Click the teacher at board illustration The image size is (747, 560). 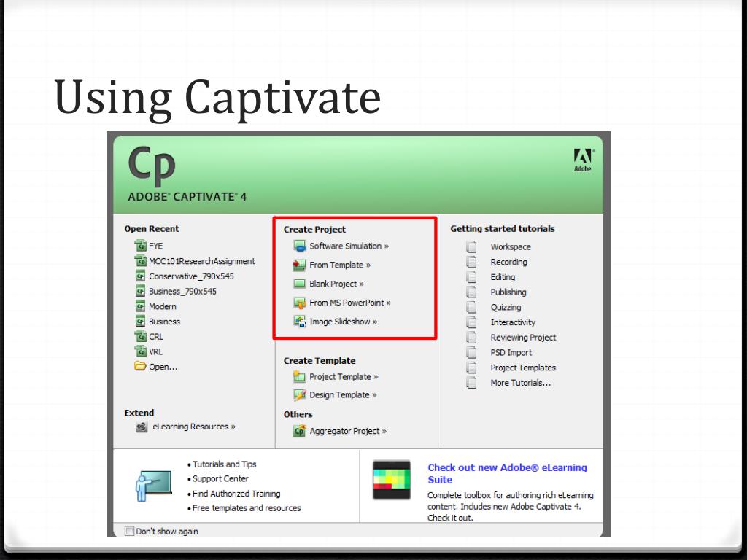pyautogui.click(x=153, y=486)
